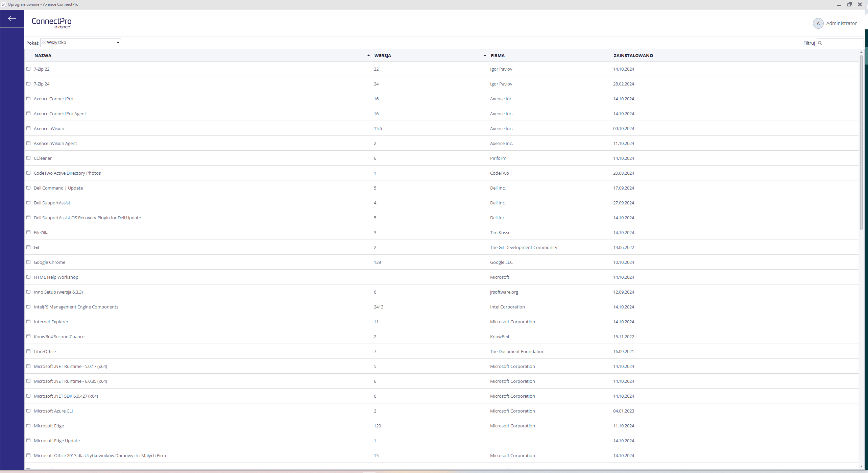Click the scrollbar down arrow
This screenshot has height=473, width=868.
[x=861, y=467]
